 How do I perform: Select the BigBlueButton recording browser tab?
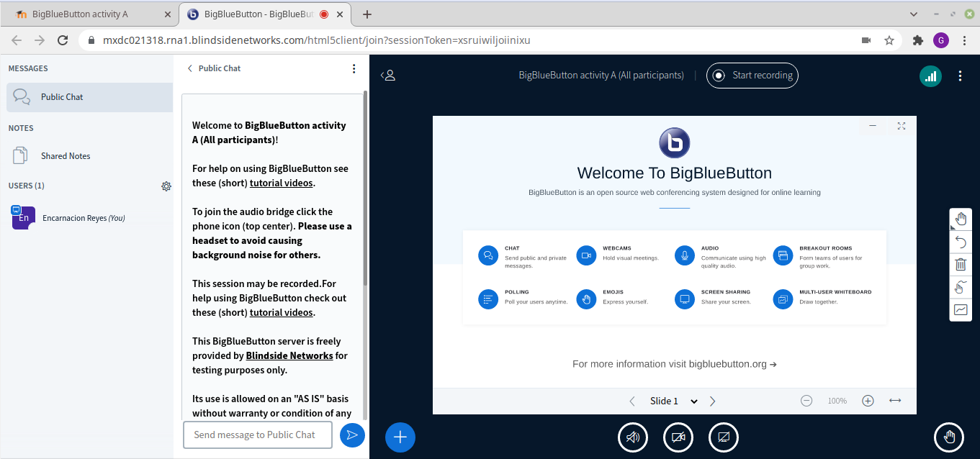[266, 14]
